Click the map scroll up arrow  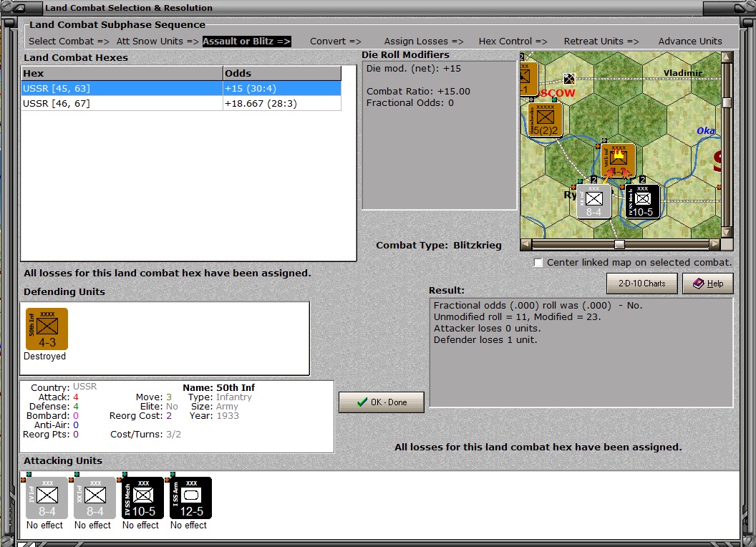(727, 57)
